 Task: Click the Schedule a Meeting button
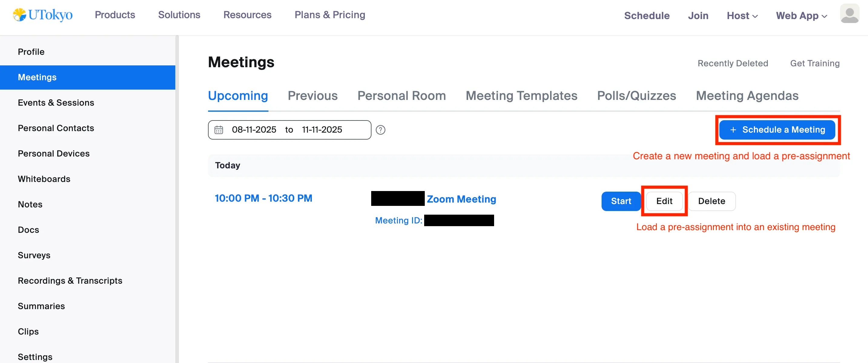777,130
